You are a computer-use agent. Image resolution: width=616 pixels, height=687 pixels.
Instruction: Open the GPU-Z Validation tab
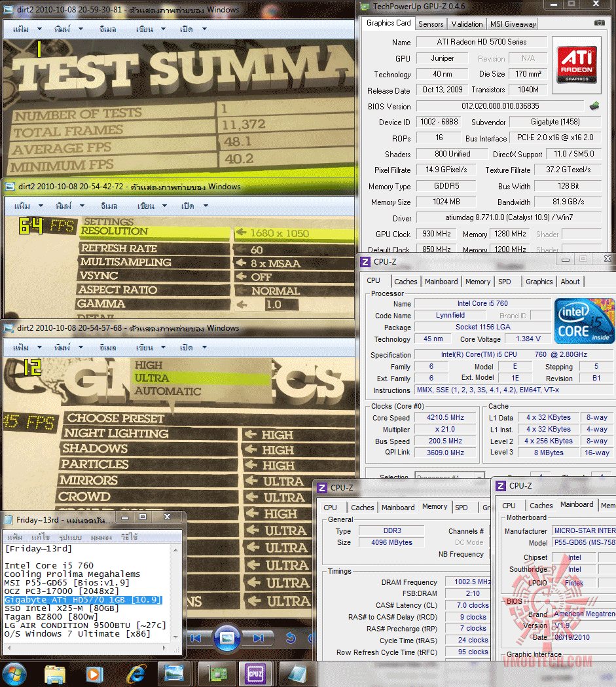pos(467,24)
